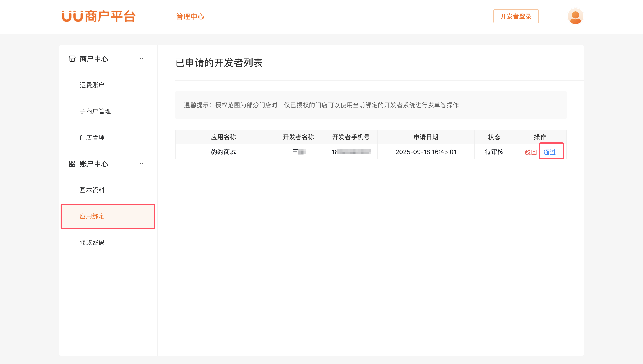Click the 商户中心 heading label

(x=94, y=59)
